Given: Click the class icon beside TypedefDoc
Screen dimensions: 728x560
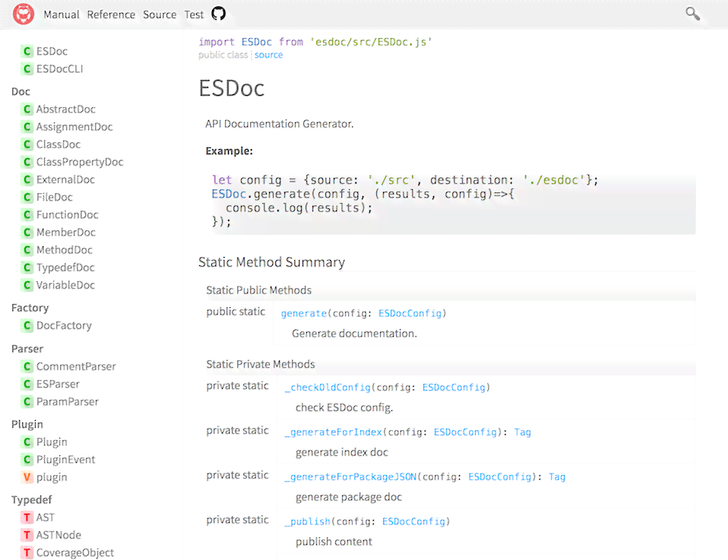Looking at the screenshot, I should (x=27, y=267).
